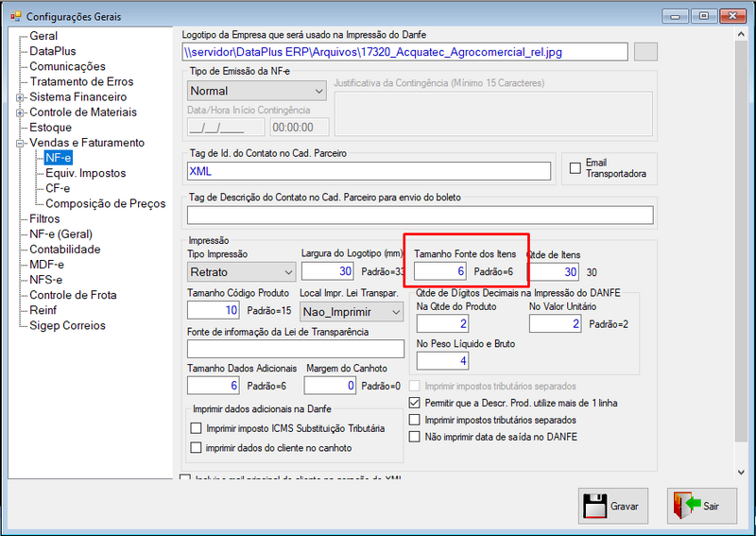Screen dimensions: 756x536
Task: Click the vertical scrollbar thumb
Action: click(741, 241)
